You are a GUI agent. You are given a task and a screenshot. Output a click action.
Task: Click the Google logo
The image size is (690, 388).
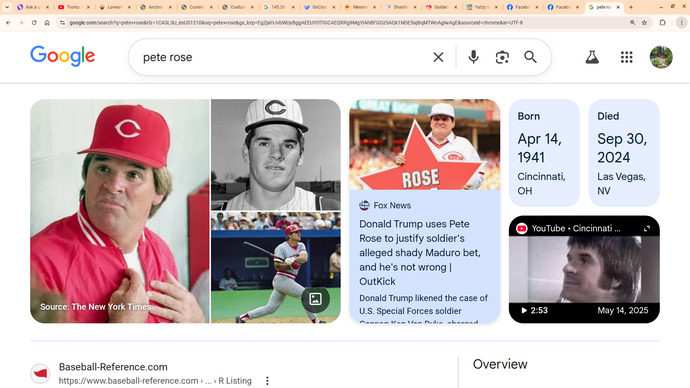pos(62,56)
